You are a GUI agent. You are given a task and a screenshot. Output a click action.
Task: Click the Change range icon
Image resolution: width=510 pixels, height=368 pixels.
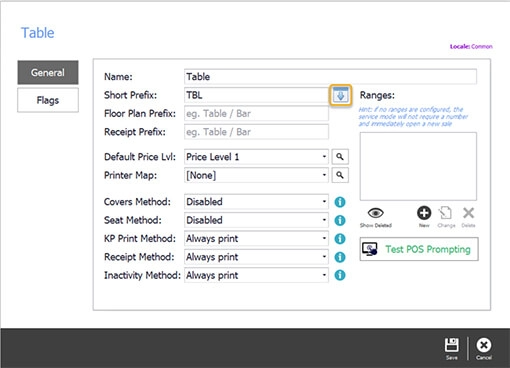tap(446, 216)
